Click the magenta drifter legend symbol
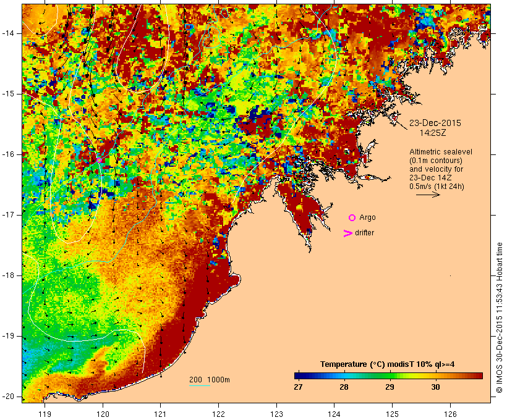Image resolution: width=507 pixels, height=420 pixels. pyautogui.click(x=347, y=233)
